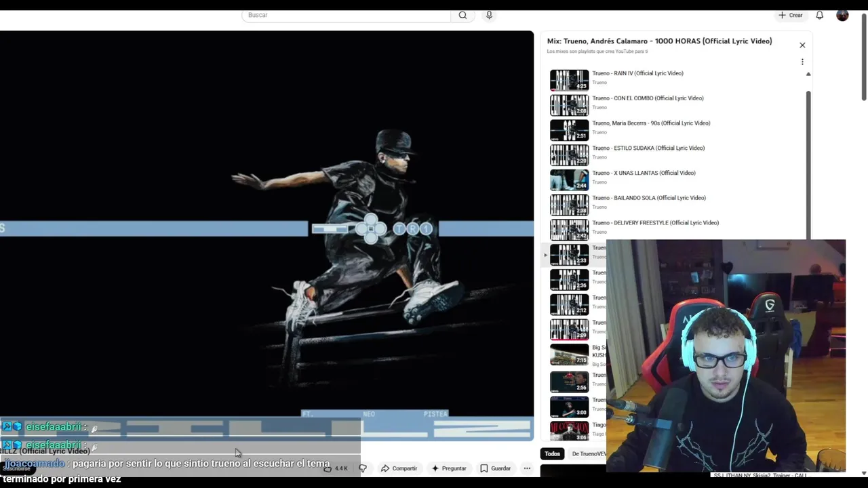Open the currently playing 2:33 thumbnail
This screenshot has height=488, width=868.
point(569,255)
